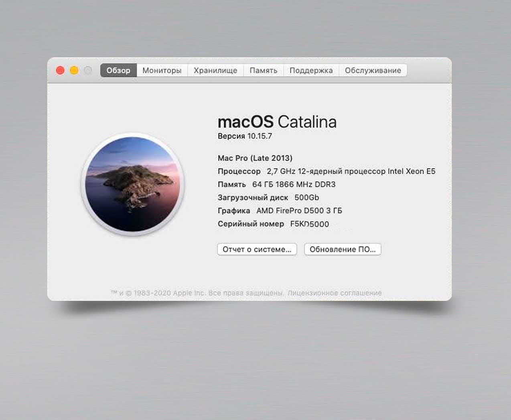Select the Память tab
Viewport: 511px width, 420px height.
264,70
